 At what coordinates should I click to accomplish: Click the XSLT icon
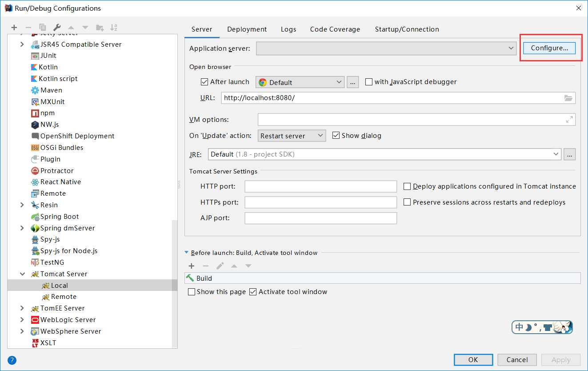35,343
